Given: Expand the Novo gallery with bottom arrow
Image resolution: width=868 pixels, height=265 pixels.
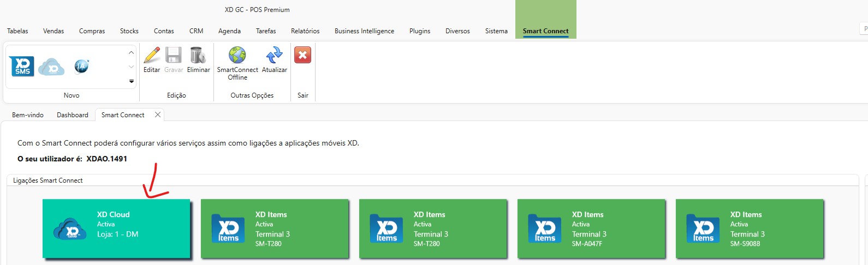Looking at the screenshot, I should pos(131,81).
